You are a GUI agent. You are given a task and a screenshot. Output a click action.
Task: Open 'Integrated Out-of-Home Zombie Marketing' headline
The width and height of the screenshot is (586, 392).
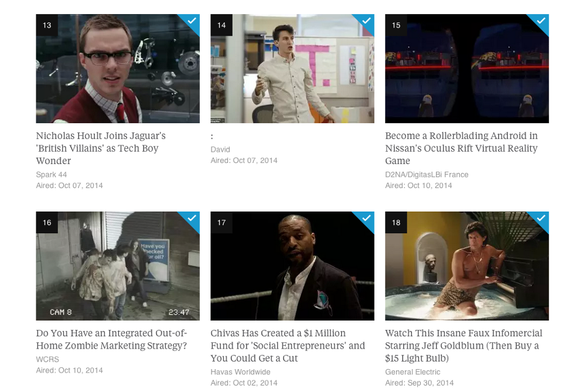(x=111, y=339)
